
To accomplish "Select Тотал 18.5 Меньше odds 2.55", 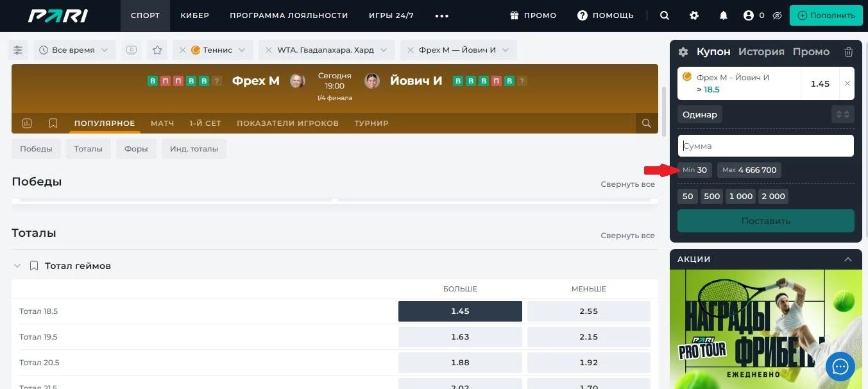I will coord(589,311).
